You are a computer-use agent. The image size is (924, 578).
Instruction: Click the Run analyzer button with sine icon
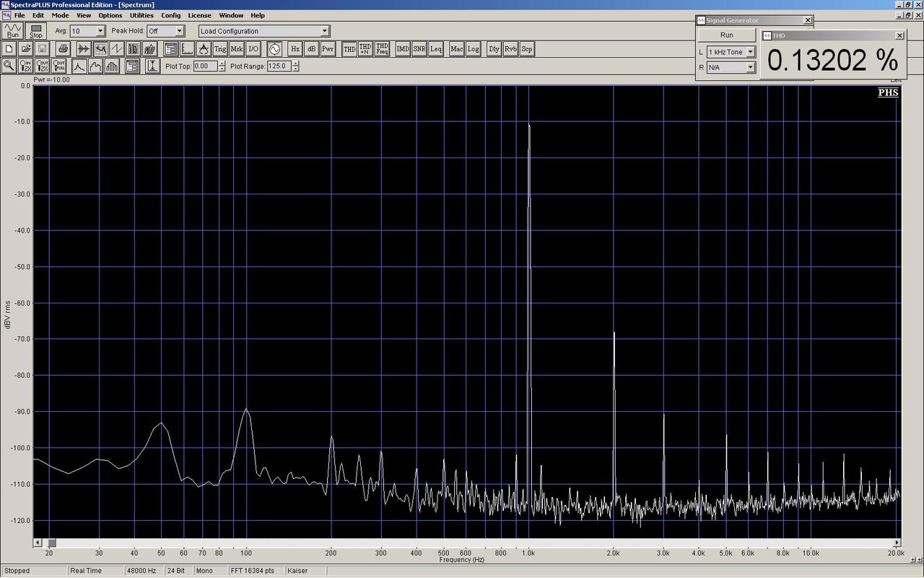pos(12,30)
